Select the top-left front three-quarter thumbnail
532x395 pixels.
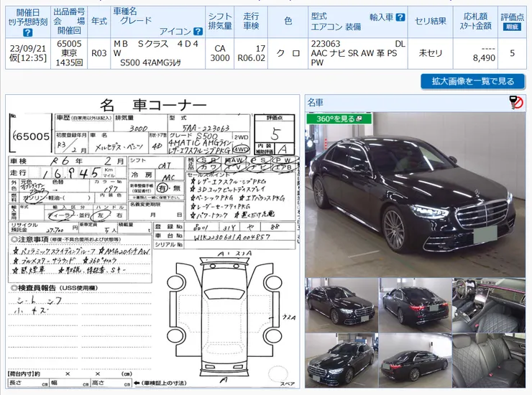tap(341, 305)
